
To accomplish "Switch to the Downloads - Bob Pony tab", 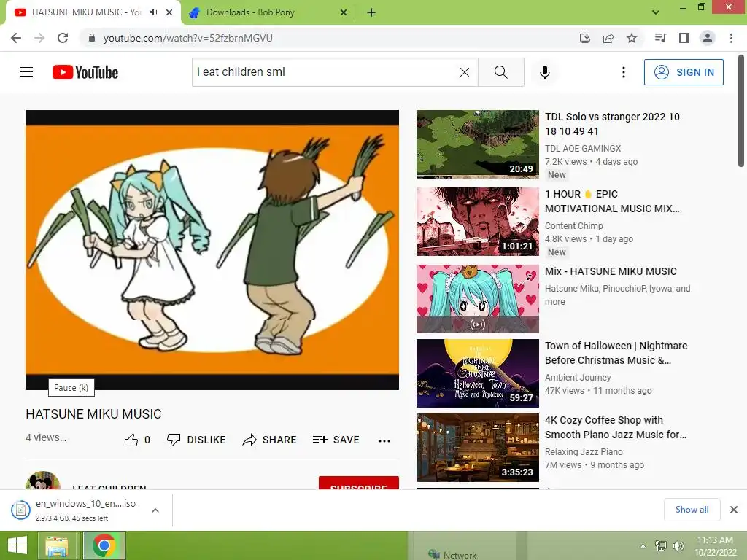I will [x=266, y=12].
